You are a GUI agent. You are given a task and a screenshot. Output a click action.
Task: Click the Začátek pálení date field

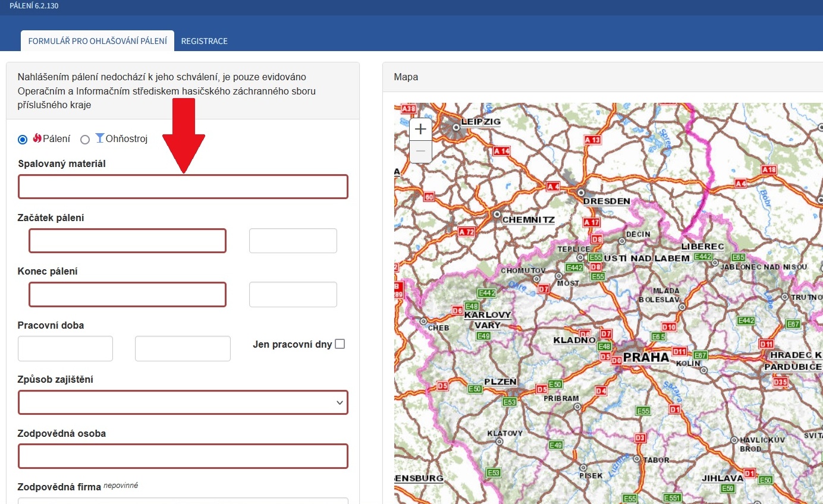pos(128,241)
